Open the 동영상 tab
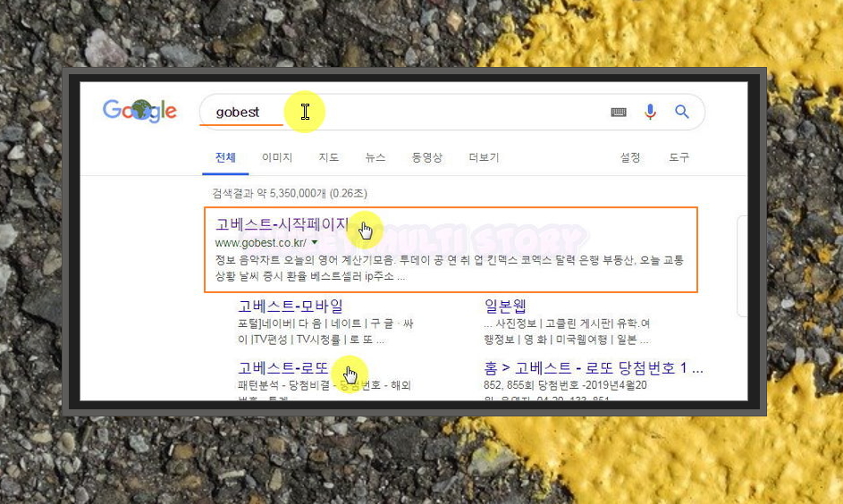 [x=427, y=157]
